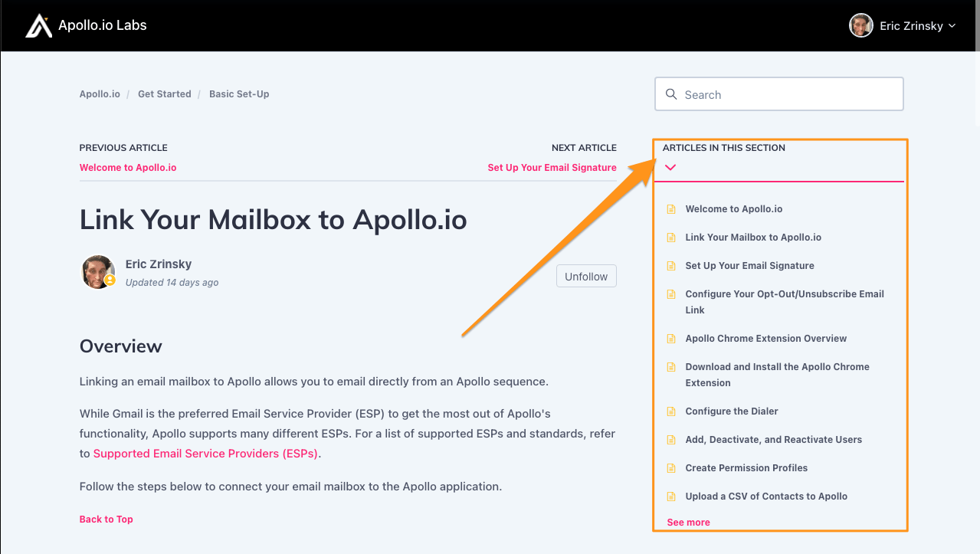
Task: Click Apollo.io Labs header title text
Action: tap(103, 25)
